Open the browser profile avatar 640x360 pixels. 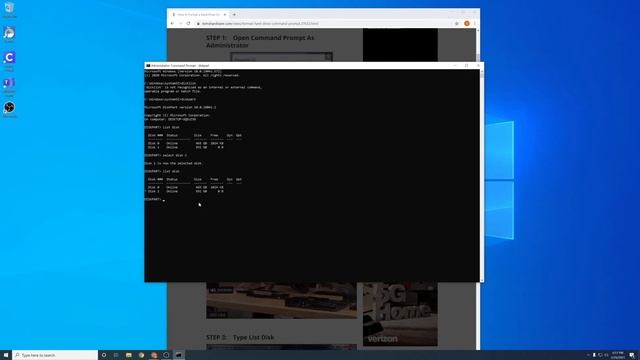point(467,23)
